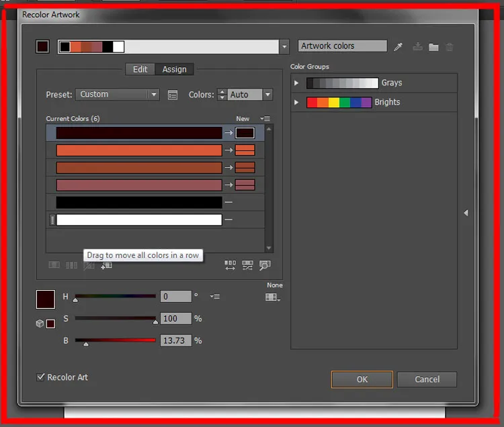Click find color in artwork magnifier icon
Screen dimensions: 504x427
tap(265, 266)
